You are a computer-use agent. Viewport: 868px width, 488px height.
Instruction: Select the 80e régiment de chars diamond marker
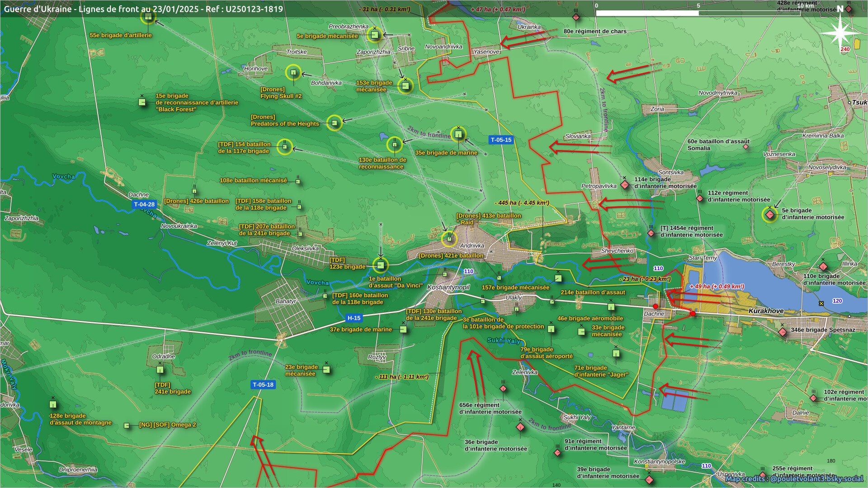[576, 18]
